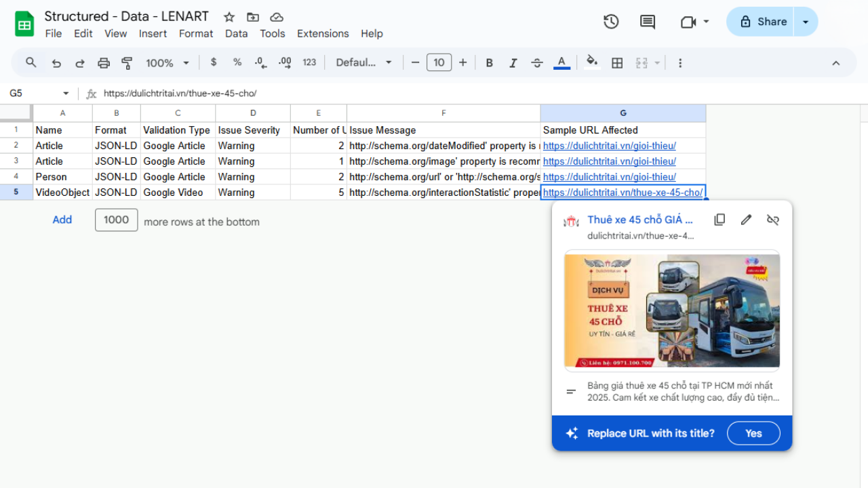Expand the font Default dropdown

click(x=364, y=63)
